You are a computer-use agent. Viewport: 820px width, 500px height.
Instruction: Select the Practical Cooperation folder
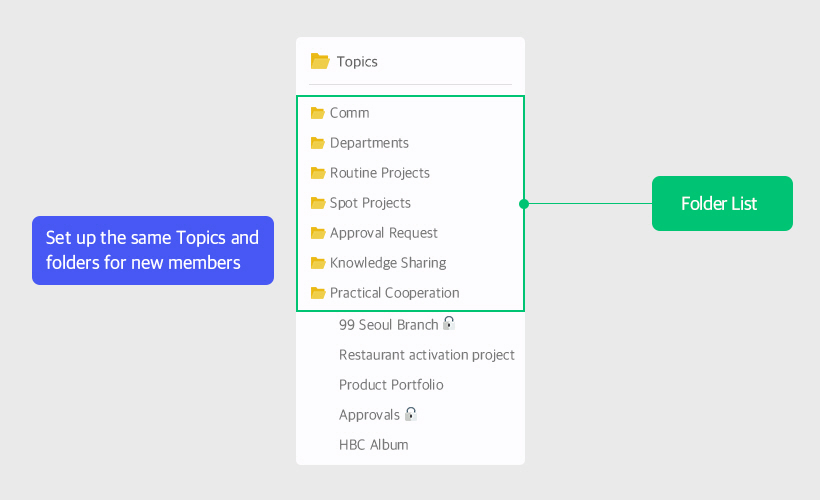[394, 293]
